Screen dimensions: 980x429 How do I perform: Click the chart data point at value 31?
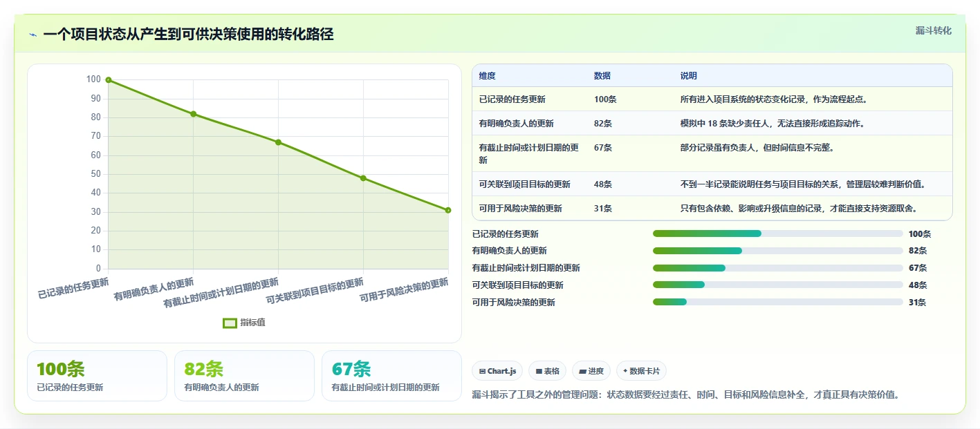tap(448, 210)
